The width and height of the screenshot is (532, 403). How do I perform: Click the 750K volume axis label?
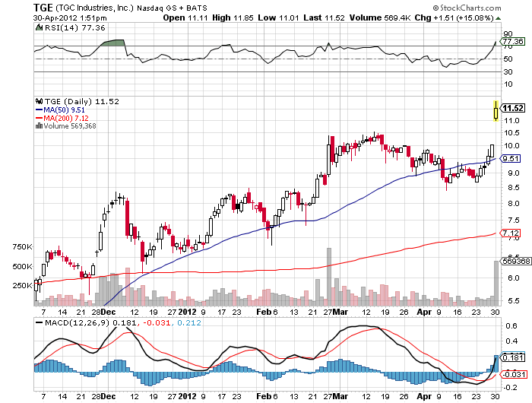[x=22, y=247]
